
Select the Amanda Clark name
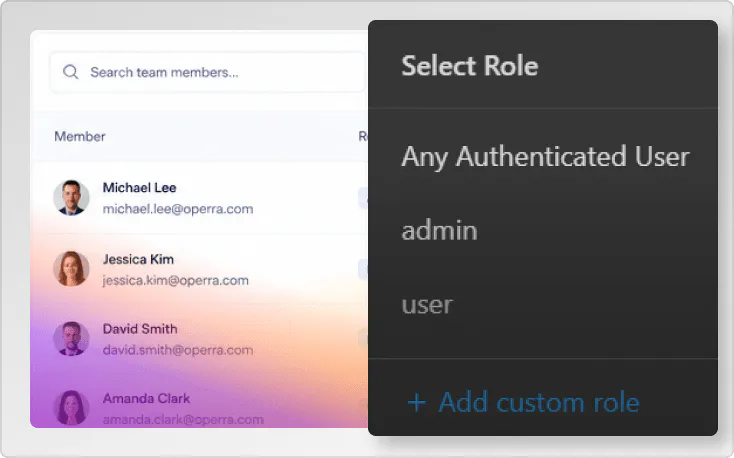click(146, 399)
